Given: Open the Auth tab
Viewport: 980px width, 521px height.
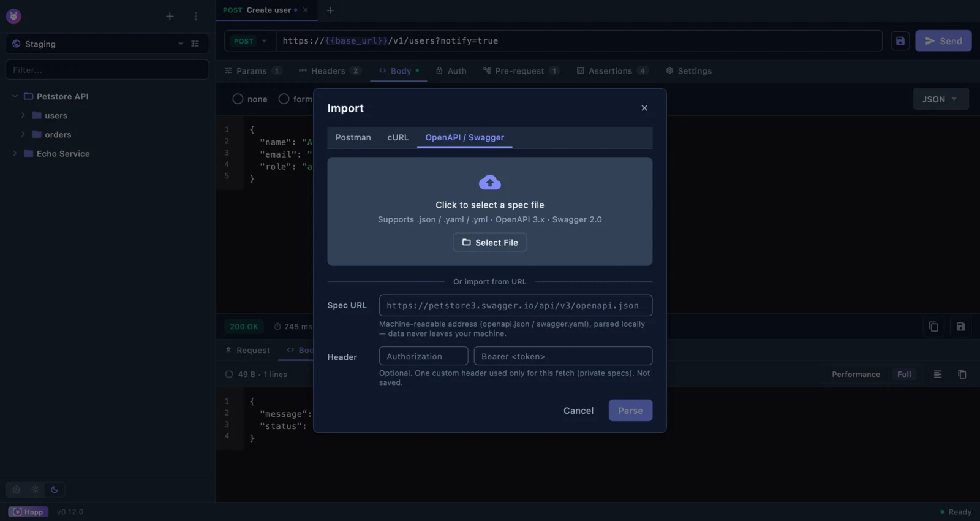Looking at the screenshot, I should coord(451,71).
